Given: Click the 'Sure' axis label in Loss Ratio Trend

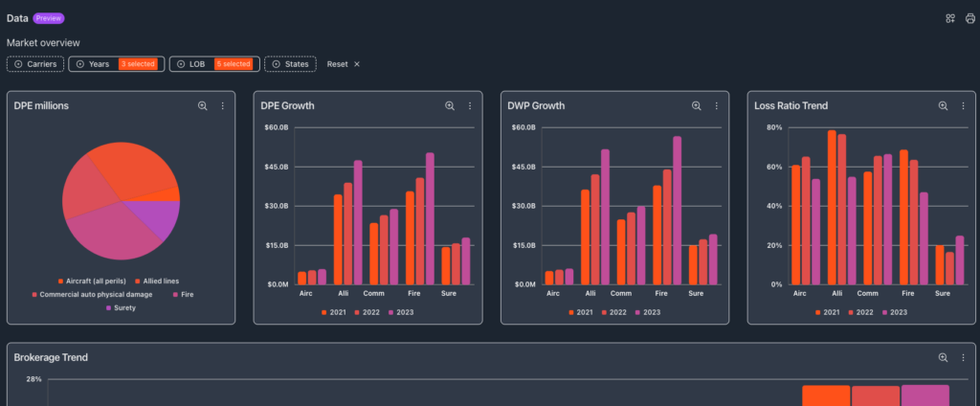Looking at the screenshot, I should click(943, 293).
